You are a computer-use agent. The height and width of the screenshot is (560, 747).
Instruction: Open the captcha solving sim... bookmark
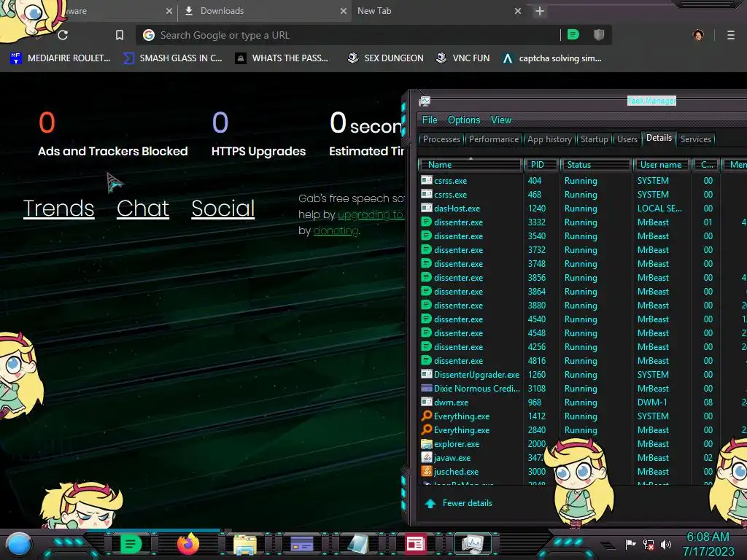(551, 58)
